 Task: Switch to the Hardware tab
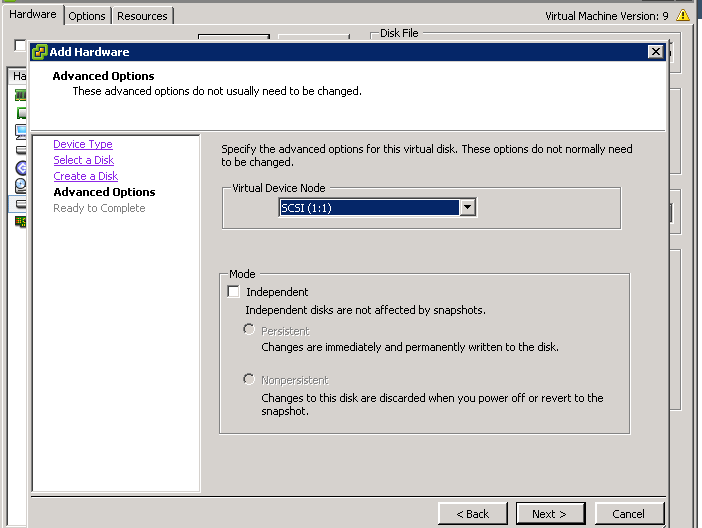33,15
